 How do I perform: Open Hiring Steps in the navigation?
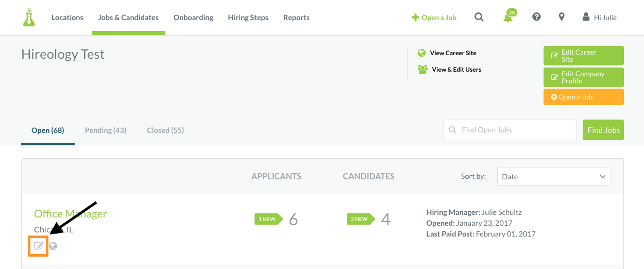248,18
